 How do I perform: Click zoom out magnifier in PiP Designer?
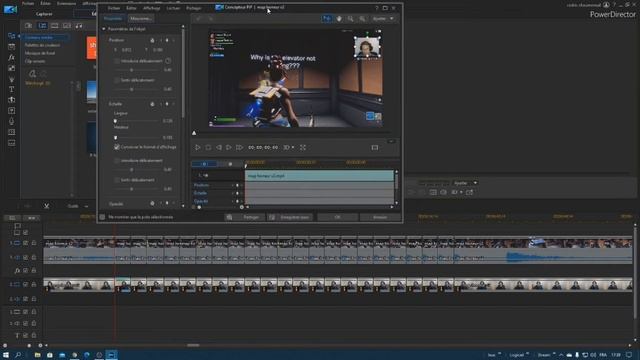click(x=362, y=18)
